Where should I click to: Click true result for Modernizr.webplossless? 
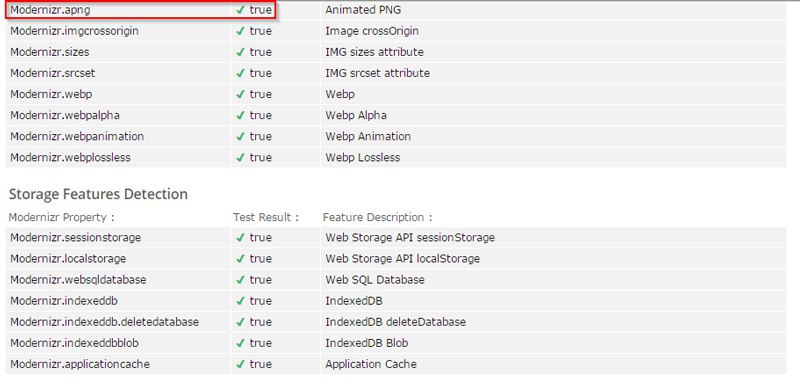(x=260, y=158)
